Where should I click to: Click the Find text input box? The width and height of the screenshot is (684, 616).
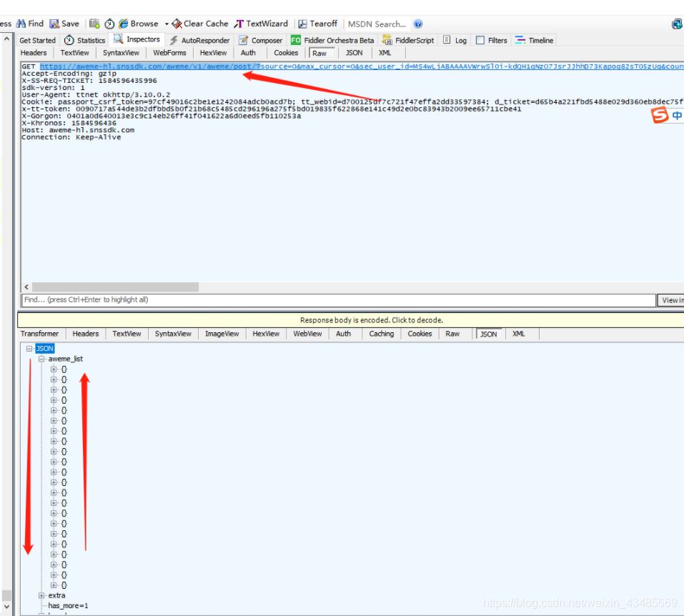336,300
